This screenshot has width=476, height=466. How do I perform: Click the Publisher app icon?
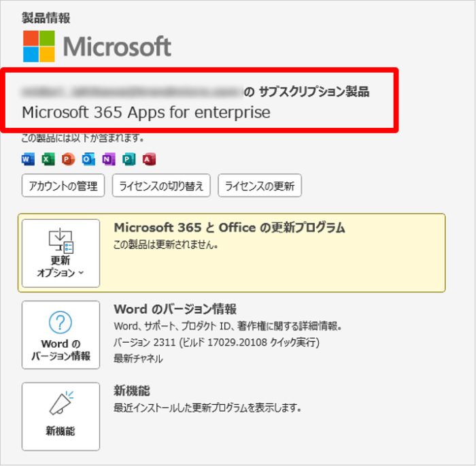click(x=129, y=159)
